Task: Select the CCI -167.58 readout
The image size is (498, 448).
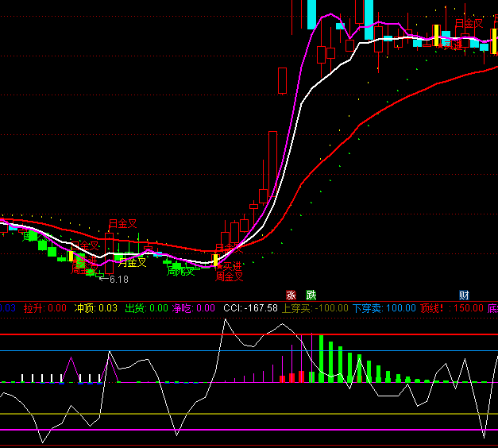Action: 250,308
